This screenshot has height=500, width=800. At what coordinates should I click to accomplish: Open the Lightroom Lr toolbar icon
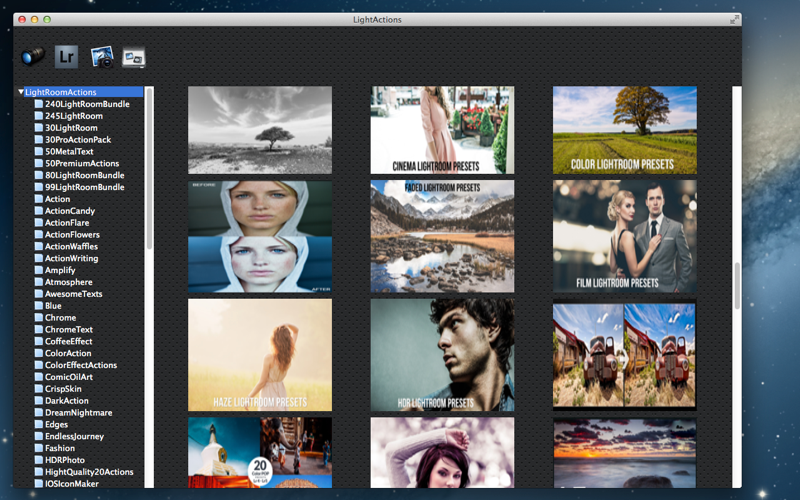click(66, 56)
